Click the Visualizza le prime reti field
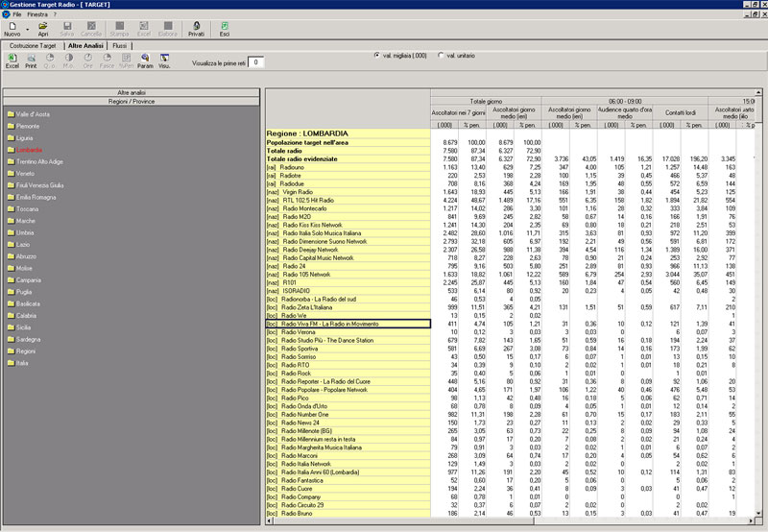 click(x=256, y=62)
